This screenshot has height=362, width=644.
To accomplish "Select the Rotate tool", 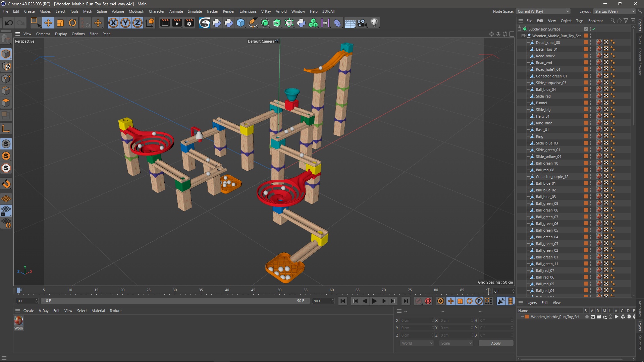I will click(x=72, y=23).
